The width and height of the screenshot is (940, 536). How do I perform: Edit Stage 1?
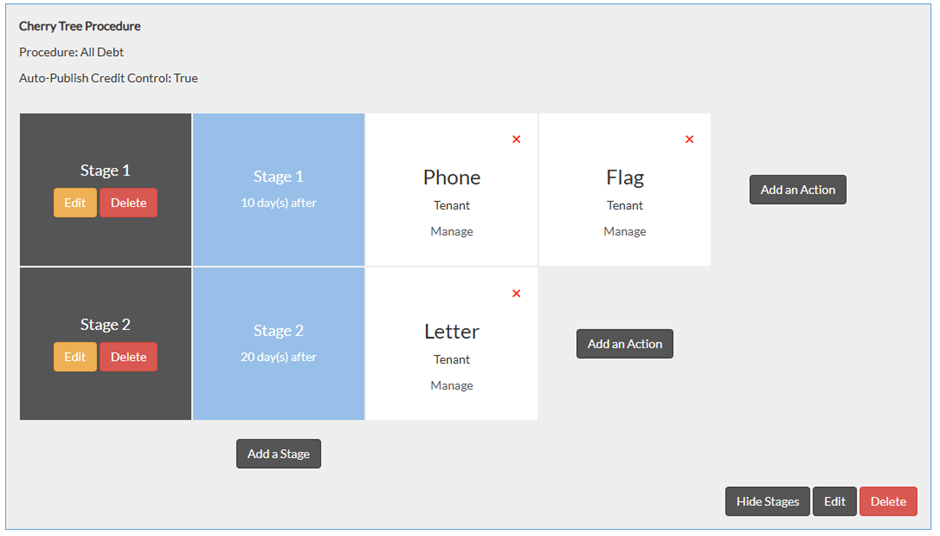75,203
